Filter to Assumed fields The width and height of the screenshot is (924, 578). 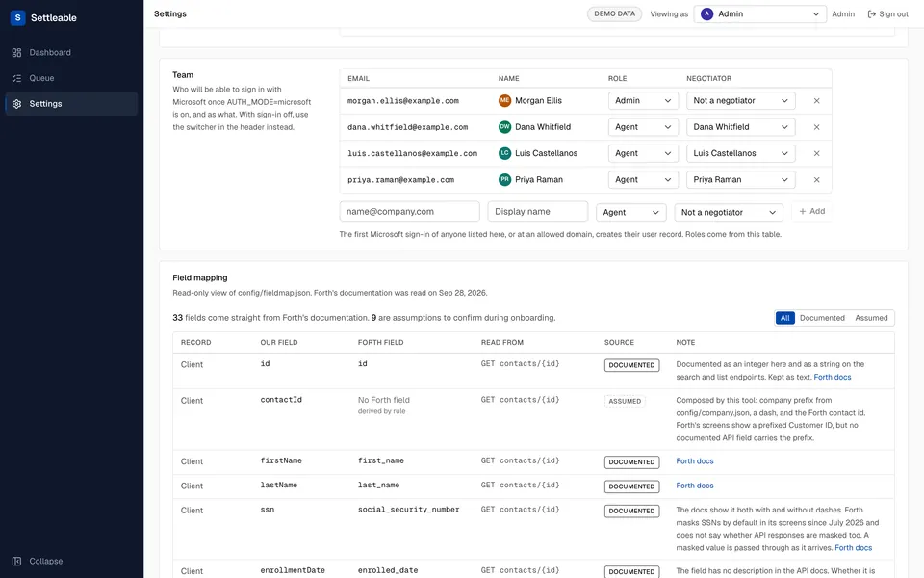point(871,318)
